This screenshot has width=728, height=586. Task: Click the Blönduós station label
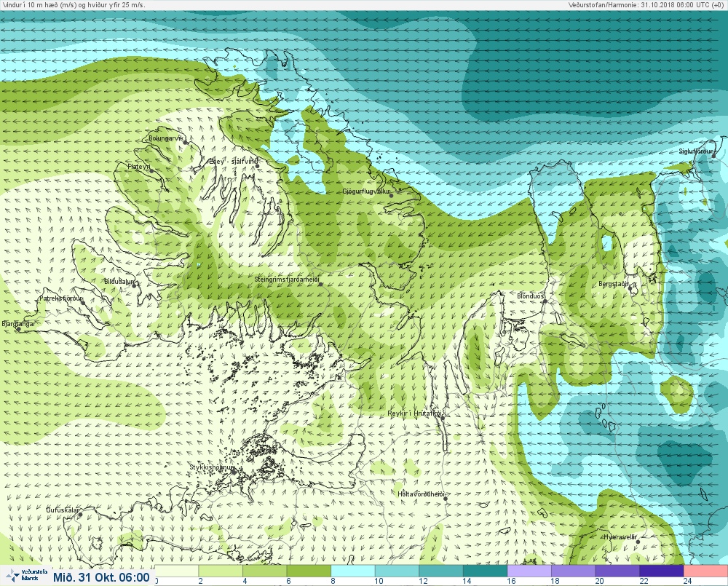tap(531, 296)
